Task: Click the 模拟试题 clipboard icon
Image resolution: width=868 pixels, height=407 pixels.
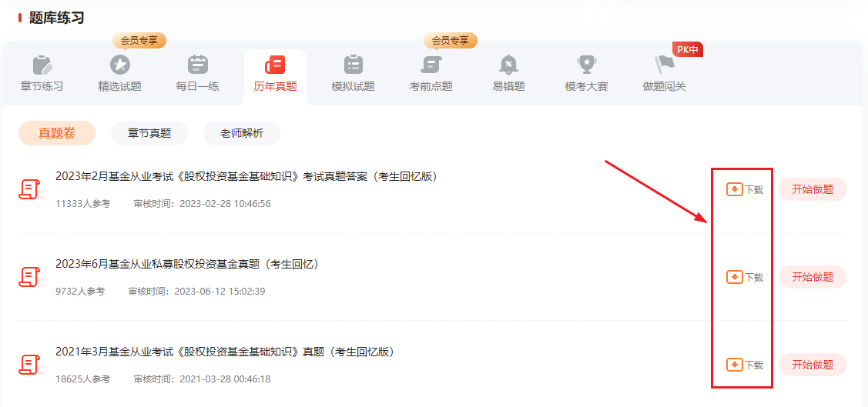Action: point(354,65)
